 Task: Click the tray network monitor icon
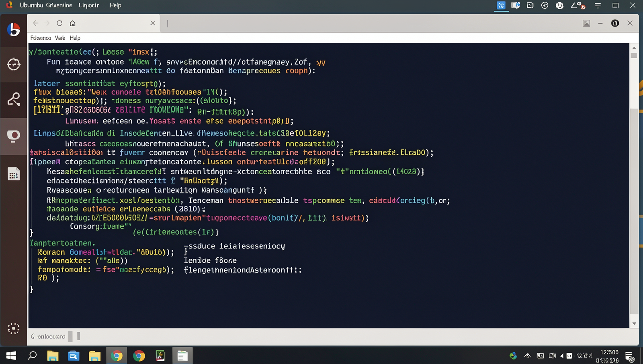541,356
